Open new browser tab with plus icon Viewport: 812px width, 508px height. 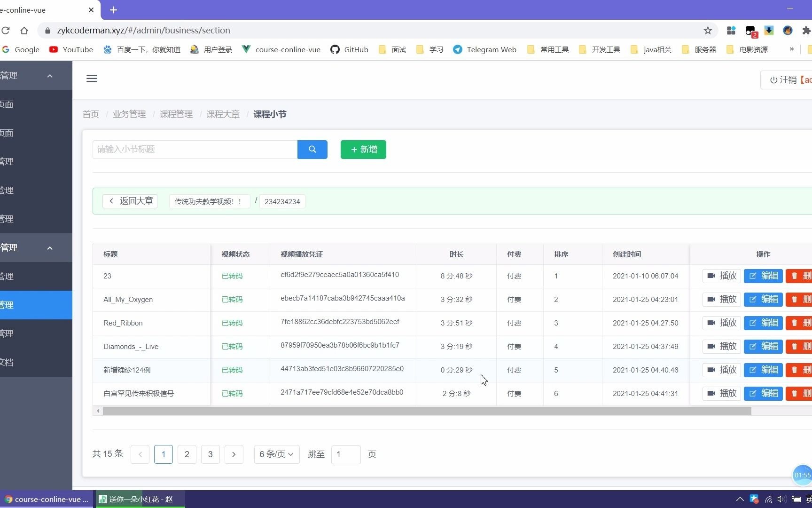113,9
